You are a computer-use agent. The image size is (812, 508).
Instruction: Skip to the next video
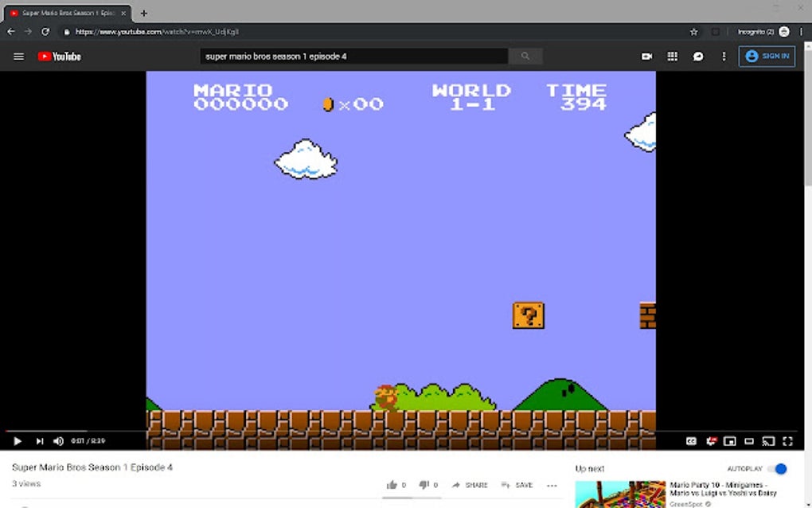39,441
